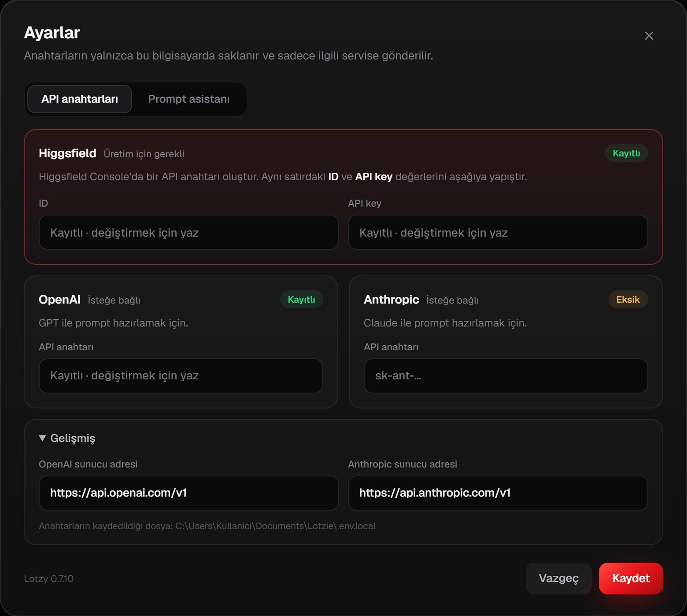Viewport: 687px width, 616px height.
Task: Click 'GPT ile prompt hazırlamak için.' text
Action: (114, 323)
